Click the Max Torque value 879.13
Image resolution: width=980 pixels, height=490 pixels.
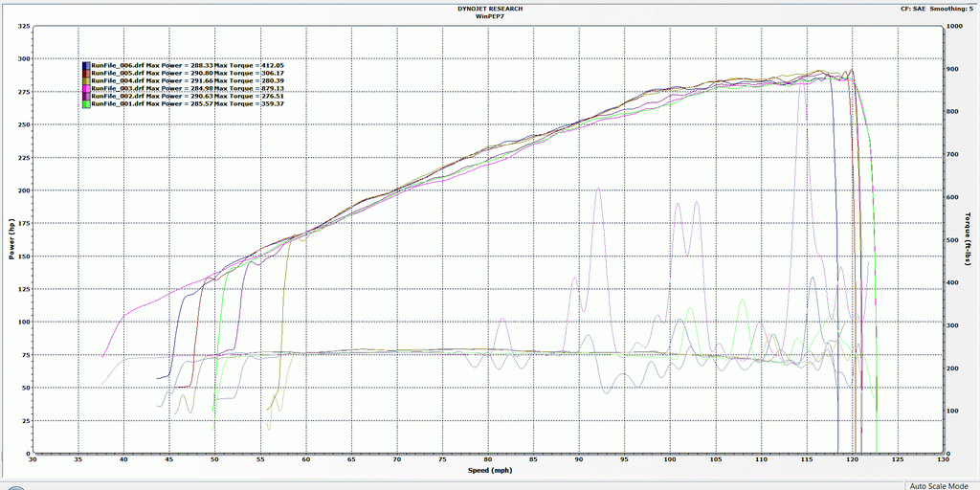[273, 89]
